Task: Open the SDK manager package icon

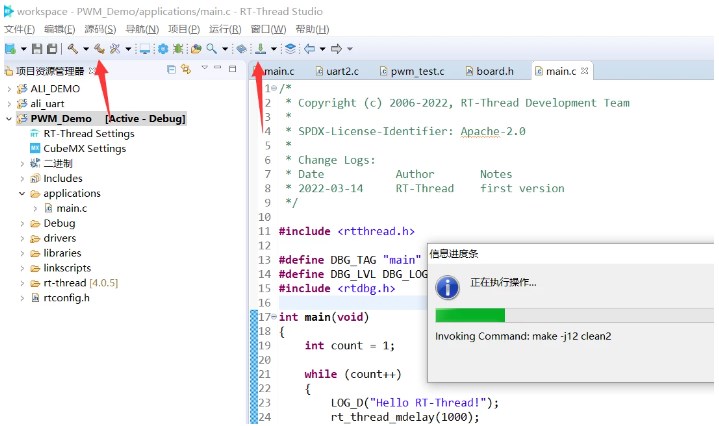Action: 242,49
